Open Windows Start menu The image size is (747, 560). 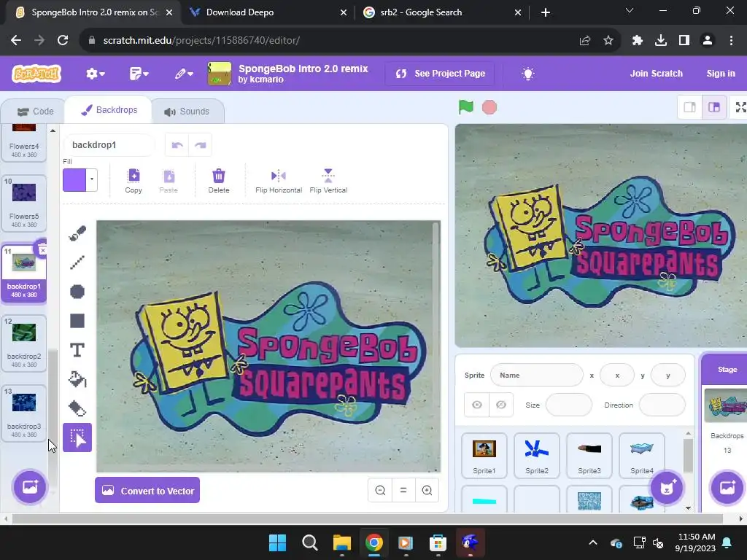click(x=278, y=542)
